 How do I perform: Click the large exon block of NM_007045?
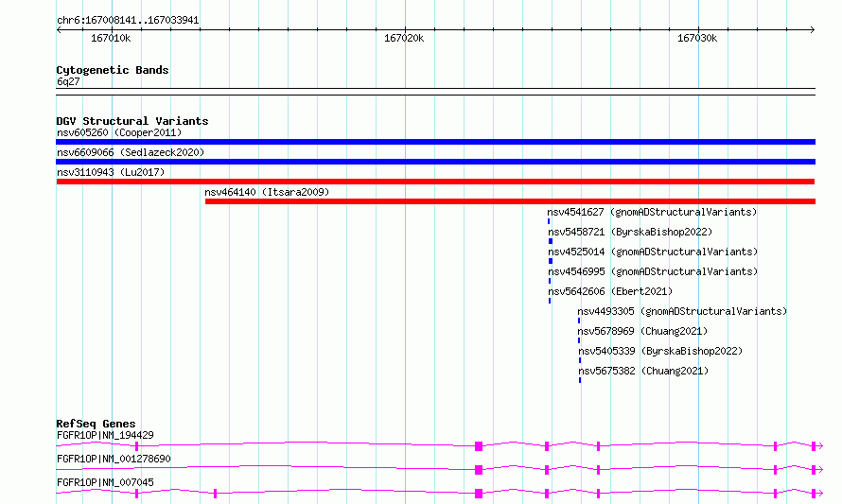[479, 494]
